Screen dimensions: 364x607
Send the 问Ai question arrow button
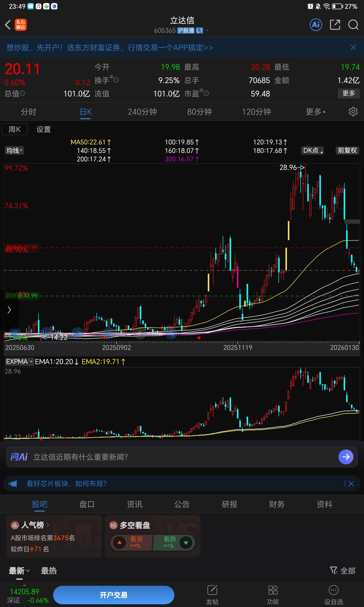point(346,457)
